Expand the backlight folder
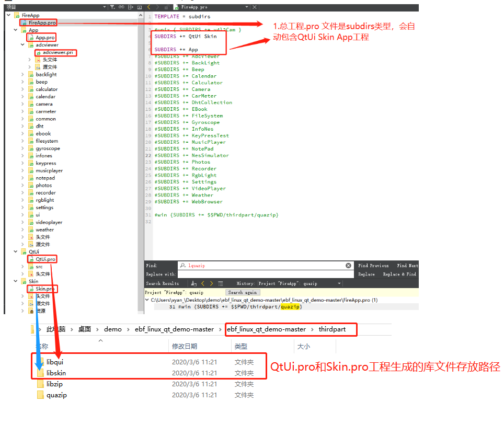Viewport: 504px width, 425px height. pos(22,74)
